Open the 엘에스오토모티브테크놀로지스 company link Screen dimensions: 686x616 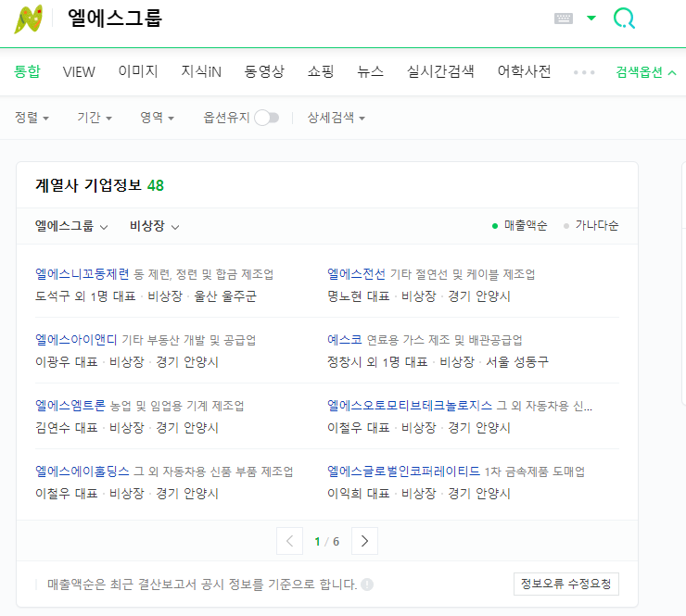pyautogui.click(x=410, y=406)
